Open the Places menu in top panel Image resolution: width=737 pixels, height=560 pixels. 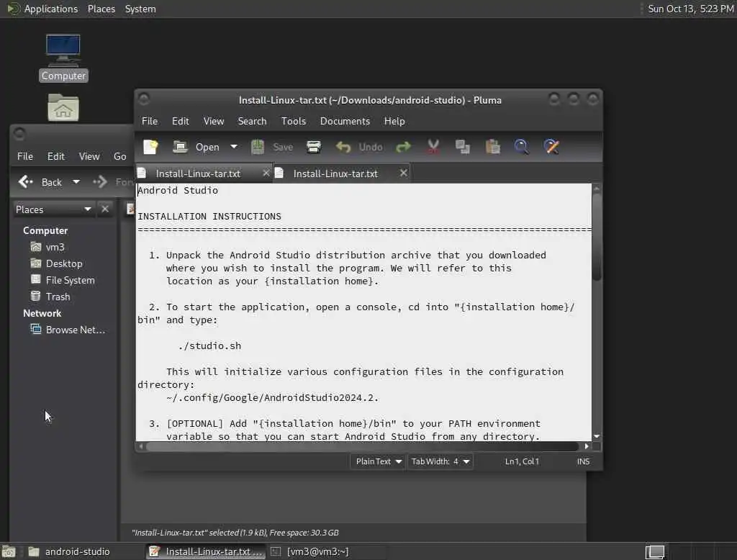(101, 9)
